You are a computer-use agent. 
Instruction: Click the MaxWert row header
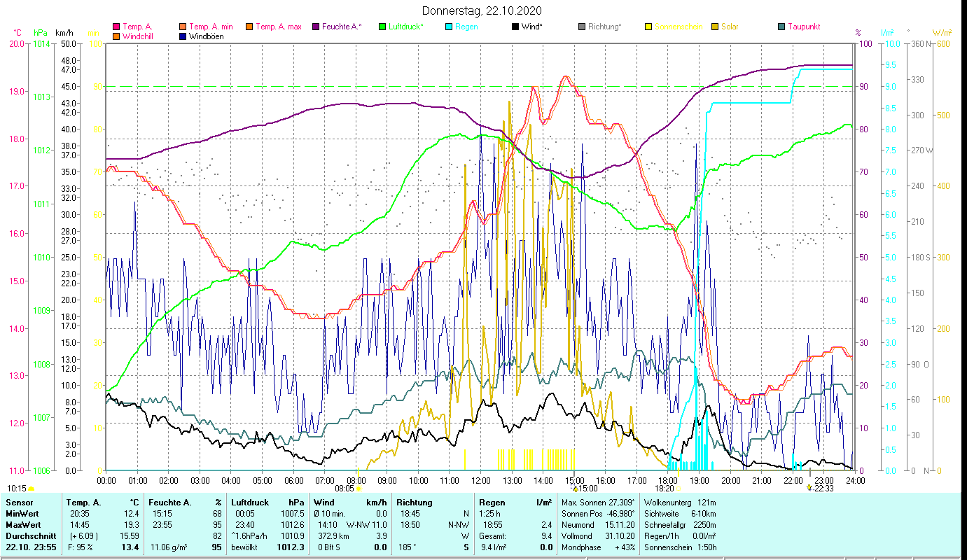(x=24, y=524)
